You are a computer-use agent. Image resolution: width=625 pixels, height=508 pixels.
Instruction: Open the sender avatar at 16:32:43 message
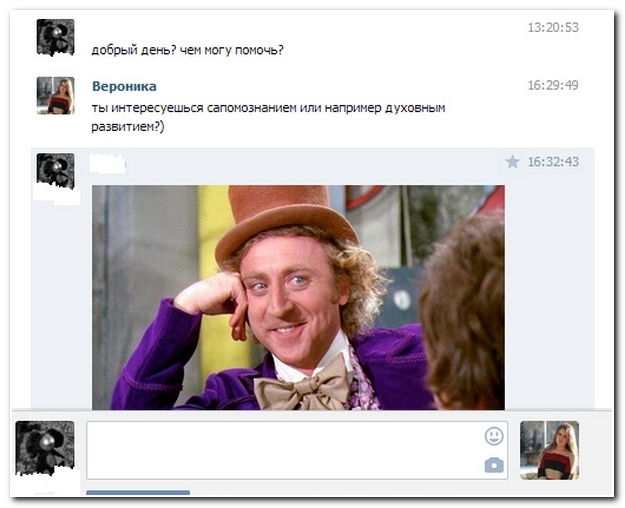[x=55, y=171]
